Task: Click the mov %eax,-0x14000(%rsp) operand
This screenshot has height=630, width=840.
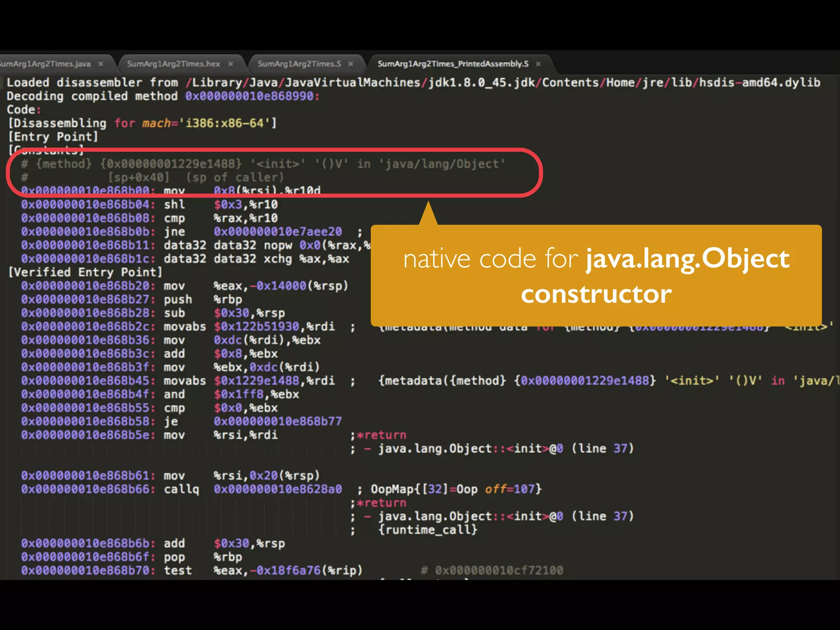Action: coord(281,286)
